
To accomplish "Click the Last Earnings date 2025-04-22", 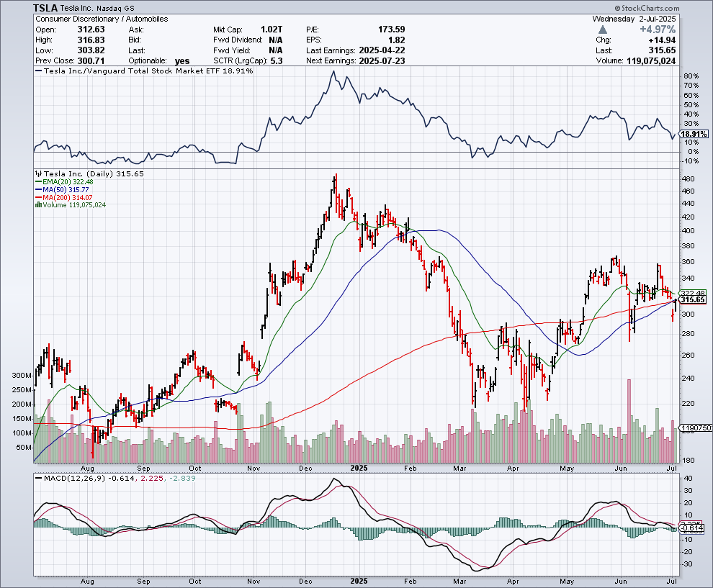I will pos(382,50).
